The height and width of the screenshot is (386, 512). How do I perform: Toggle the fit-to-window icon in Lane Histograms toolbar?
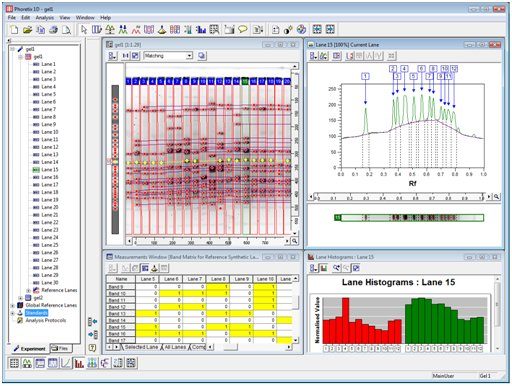pos(356,268)
